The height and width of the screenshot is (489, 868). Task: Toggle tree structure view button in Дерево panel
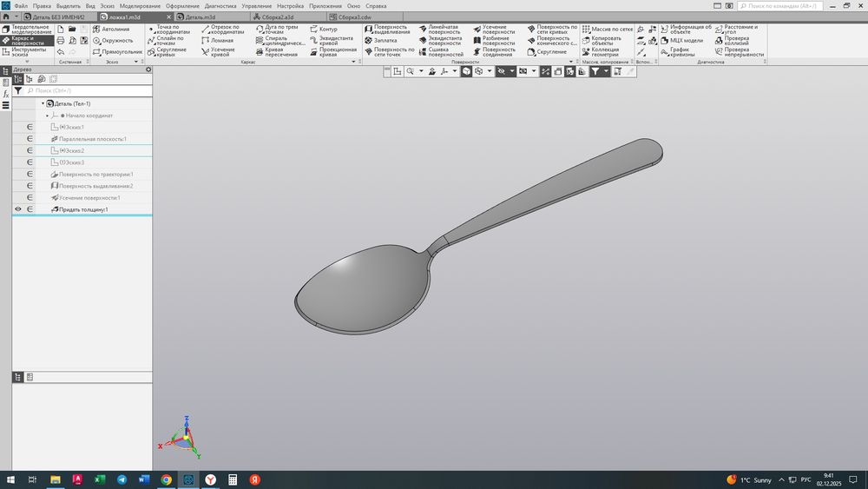pyautogui.click(x=18, y=79)
